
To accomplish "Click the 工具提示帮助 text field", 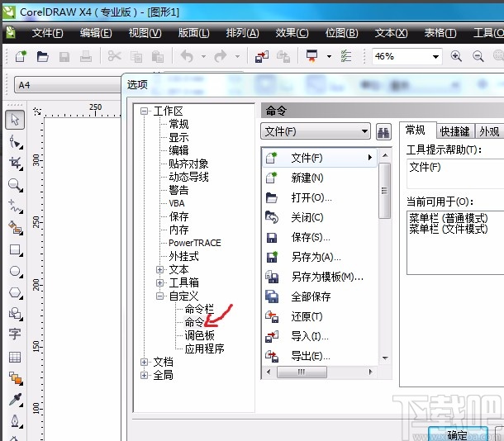I will [455, 173].
